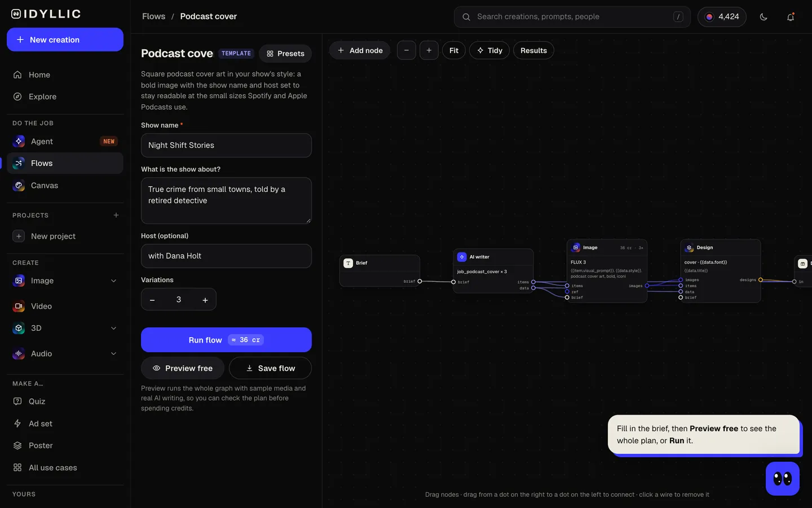
Task: Zoom in the flow canvas
Action: 429,50
